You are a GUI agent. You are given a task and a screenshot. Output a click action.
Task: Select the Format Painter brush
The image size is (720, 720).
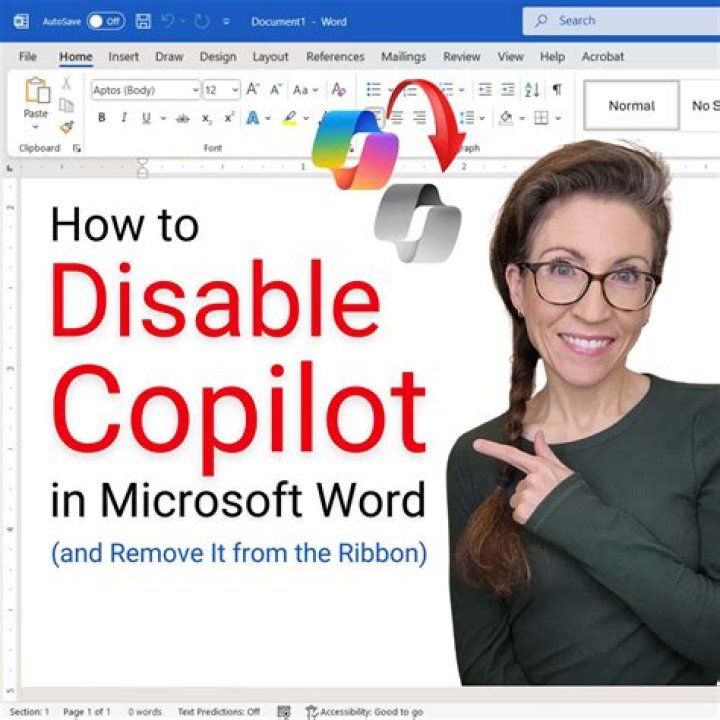point(67,126)
